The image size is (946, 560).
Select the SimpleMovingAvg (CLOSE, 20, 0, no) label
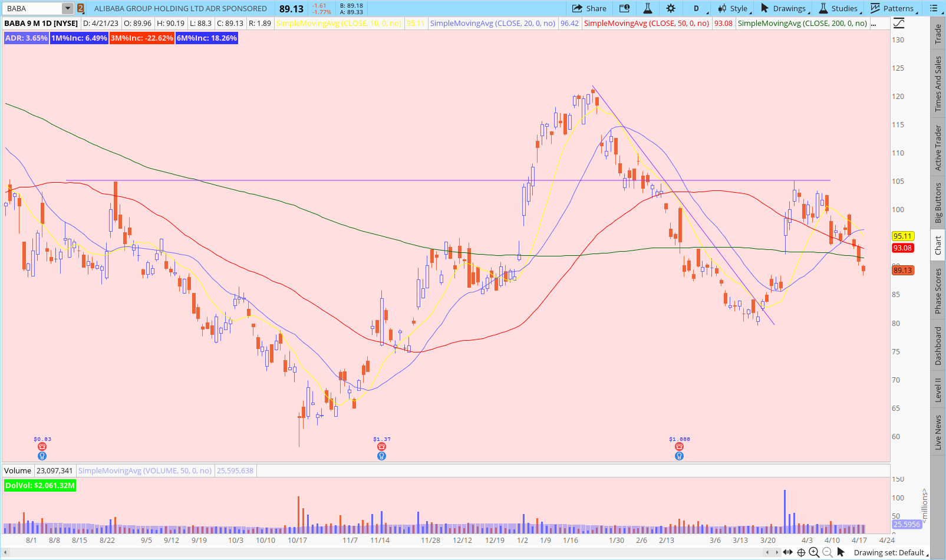(x=493, y=24)
